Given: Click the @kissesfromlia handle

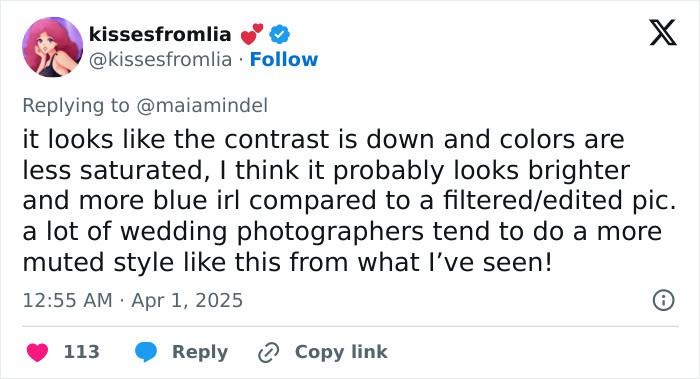Looking at the screenshot, I should [161, 59].
